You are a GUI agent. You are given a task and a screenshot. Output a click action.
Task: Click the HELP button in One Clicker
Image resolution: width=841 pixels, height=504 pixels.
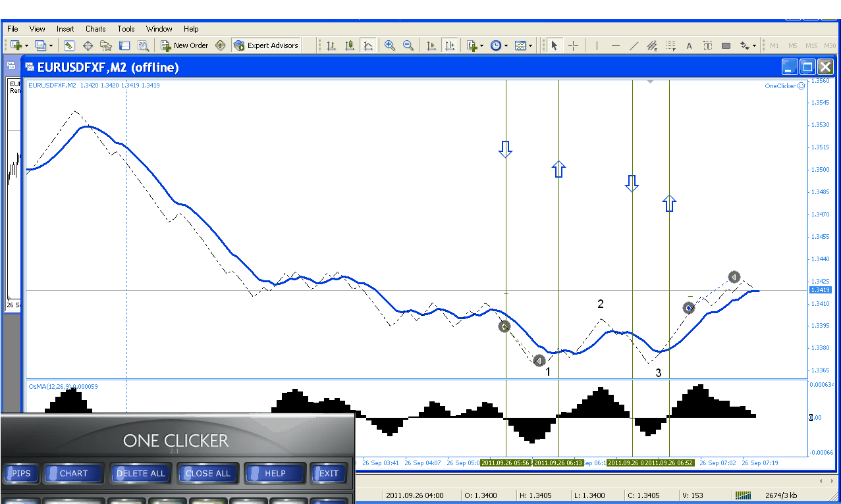275,473
